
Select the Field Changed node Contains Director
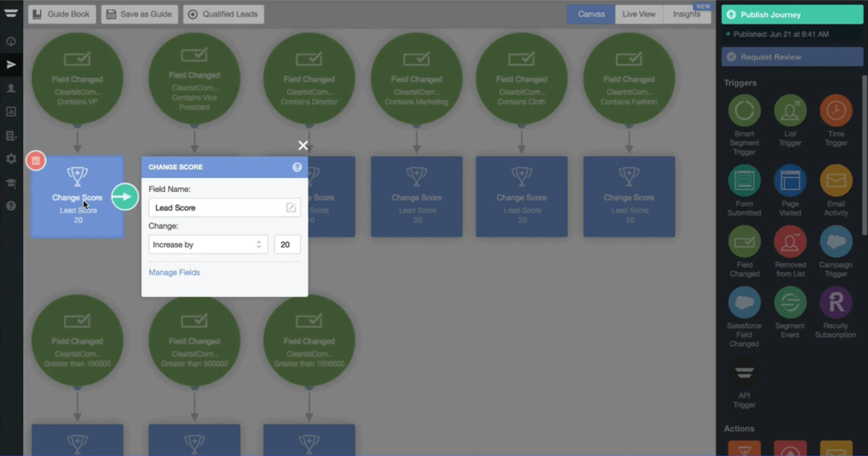(x=309, y=79)
